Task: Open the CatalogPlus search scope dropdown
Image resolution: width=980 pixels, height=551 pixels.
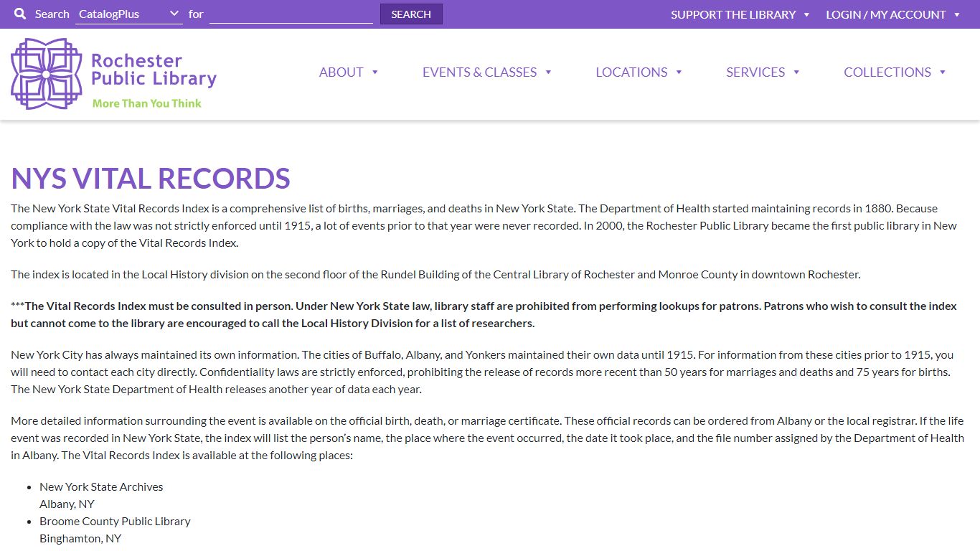Action: (129, 14)
